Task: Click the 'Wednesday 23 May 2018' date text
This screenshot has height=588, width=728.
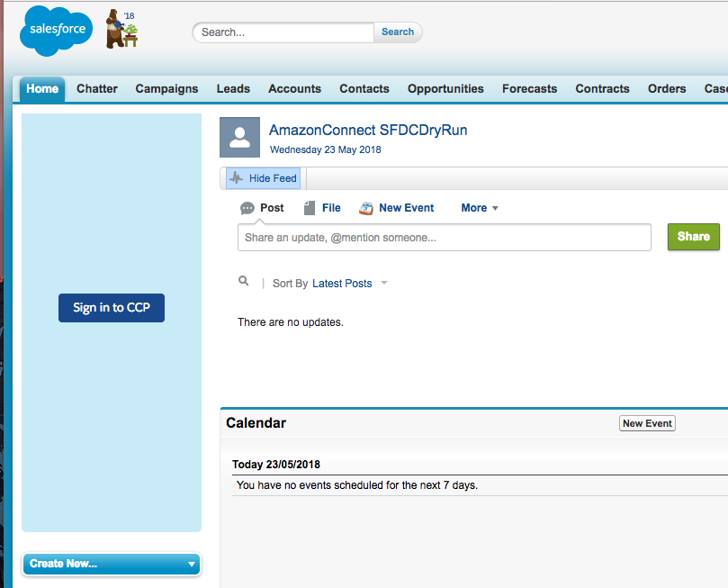Action: pos(326,150)
